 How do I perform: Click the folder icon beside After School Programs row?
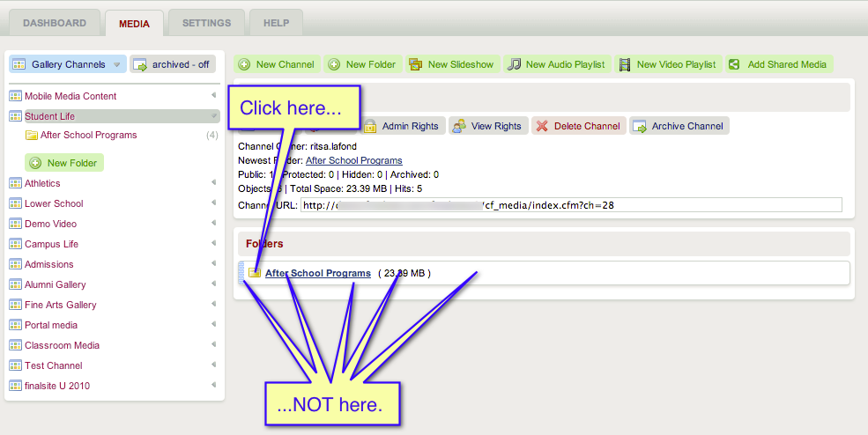pyautogui.click(x=254, y=273)
